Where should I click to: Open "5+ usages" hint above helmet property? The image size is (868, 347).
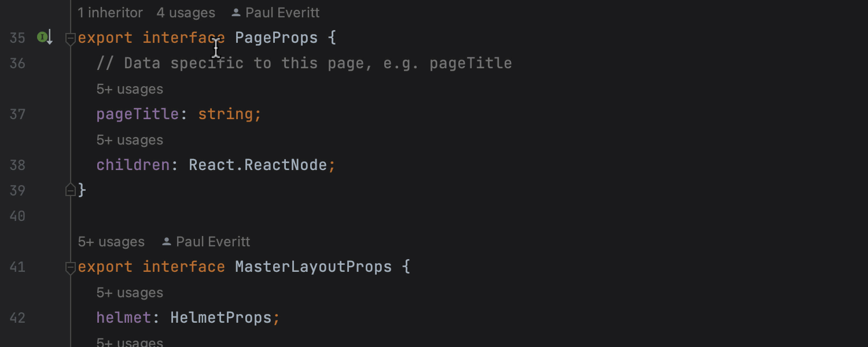point(130,293)
